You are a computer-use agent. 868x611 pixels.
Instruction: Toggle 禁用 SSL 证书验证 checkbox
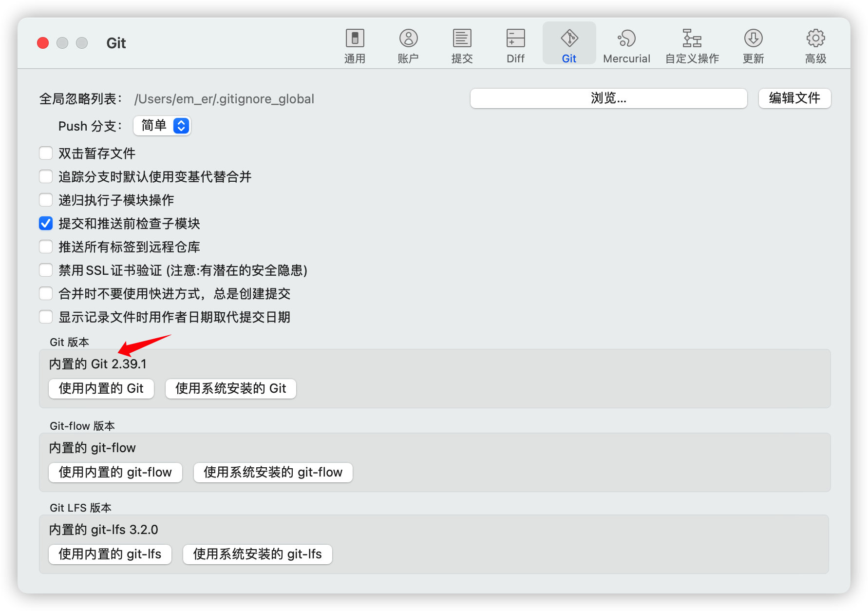click(46, 270)
